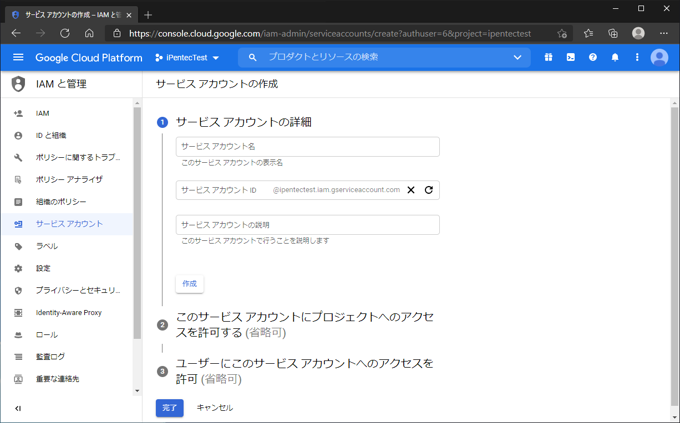Viewport: 680px width, 423px height.
Task: Open ラベル sidebar item
Action: click(x=67, y=246)
